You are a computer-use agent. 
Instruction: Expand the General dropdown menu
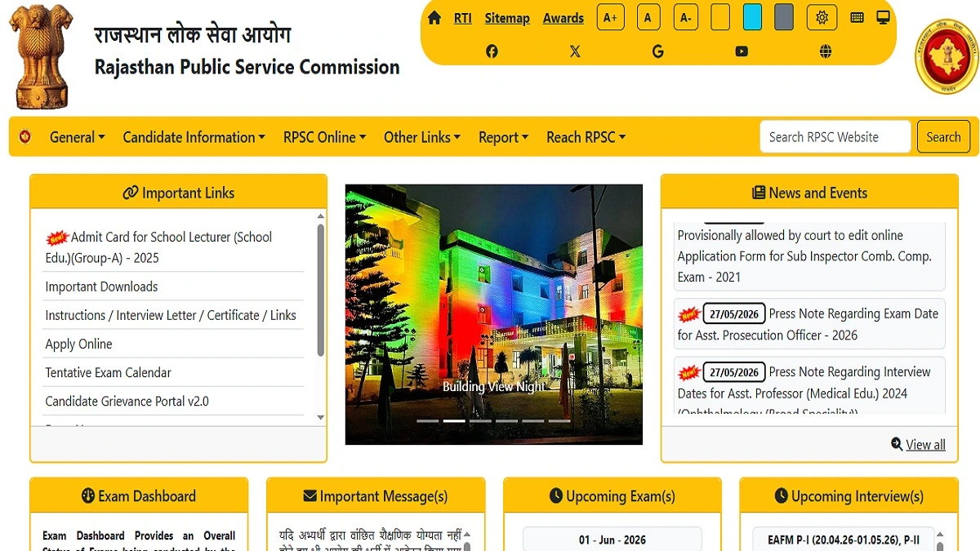78,137
